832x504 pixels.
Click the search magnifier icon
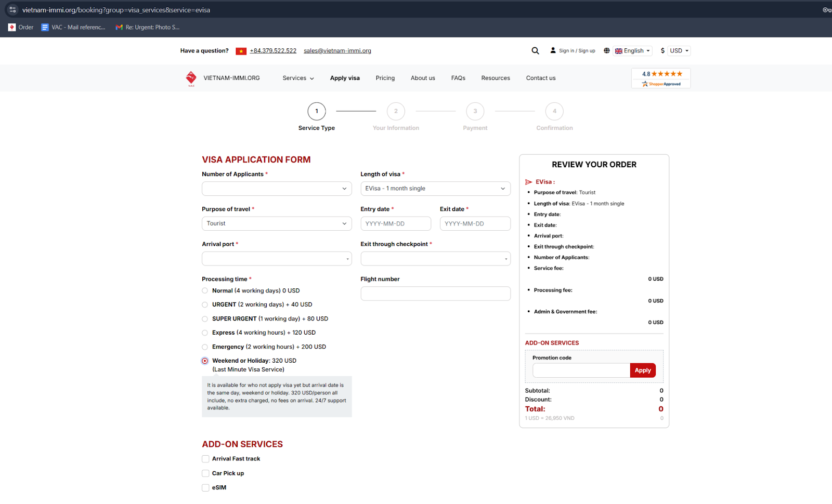[x=535, y=51]
